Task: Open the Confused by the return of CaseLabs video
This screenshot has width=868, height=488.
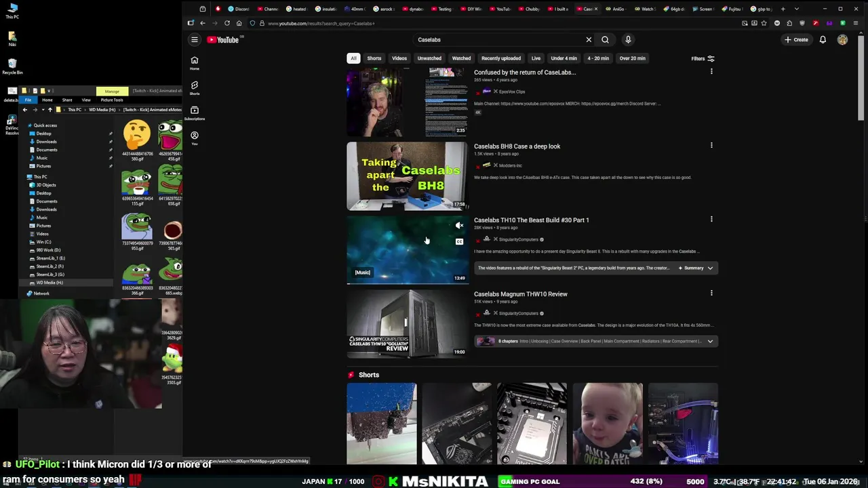Action: pyautogui.click(x=524, y=73)
